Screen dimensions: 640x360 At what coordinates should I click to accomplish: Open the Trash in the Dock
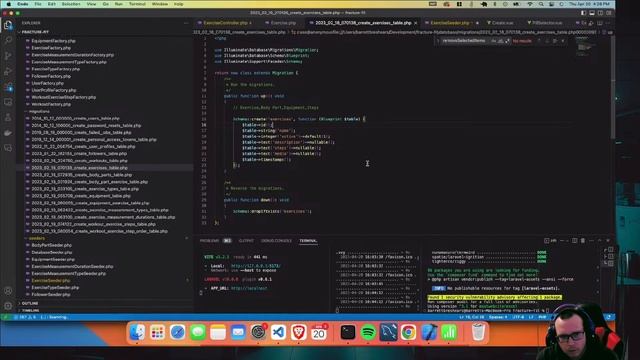coord(478,332)
